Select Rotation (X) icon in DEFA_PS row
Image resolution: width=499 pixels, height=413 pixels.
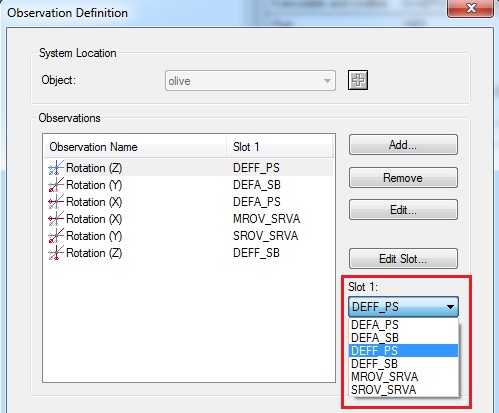pos(56,202)
